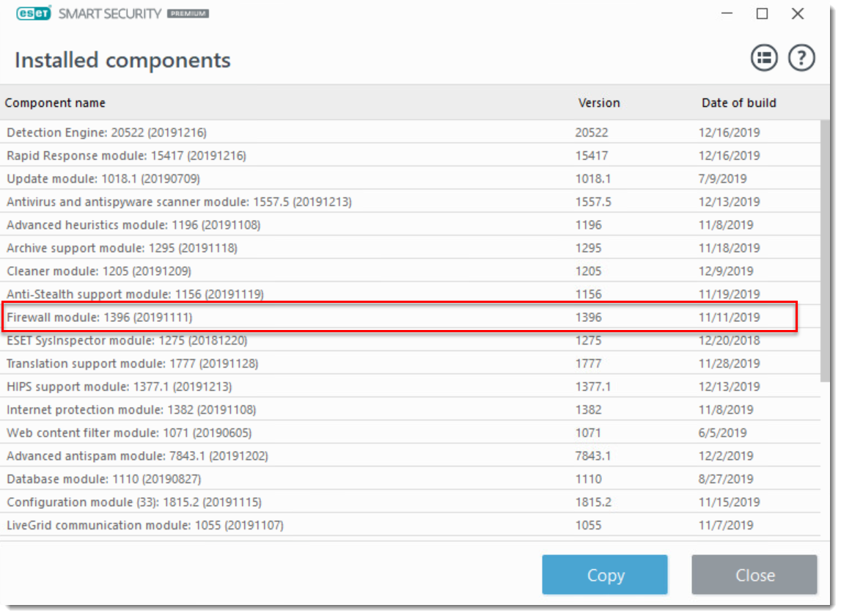Click build date 11/28/2019
This screenshot has width=841, height=616.
tap(729, 363)
